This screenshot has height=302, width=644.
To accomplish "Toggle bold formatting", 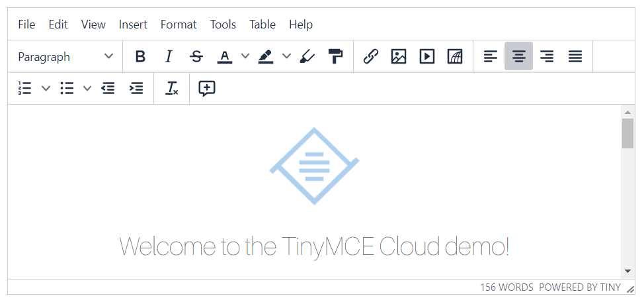I will pyautogui.click(x=140, y=56).
